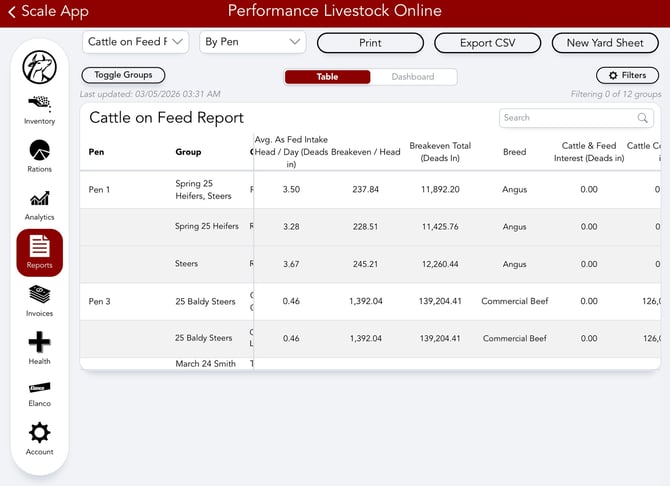The height and width of the screenshot is (486, 670).
Task: Switch to Table view
Action: click(327, 77)
